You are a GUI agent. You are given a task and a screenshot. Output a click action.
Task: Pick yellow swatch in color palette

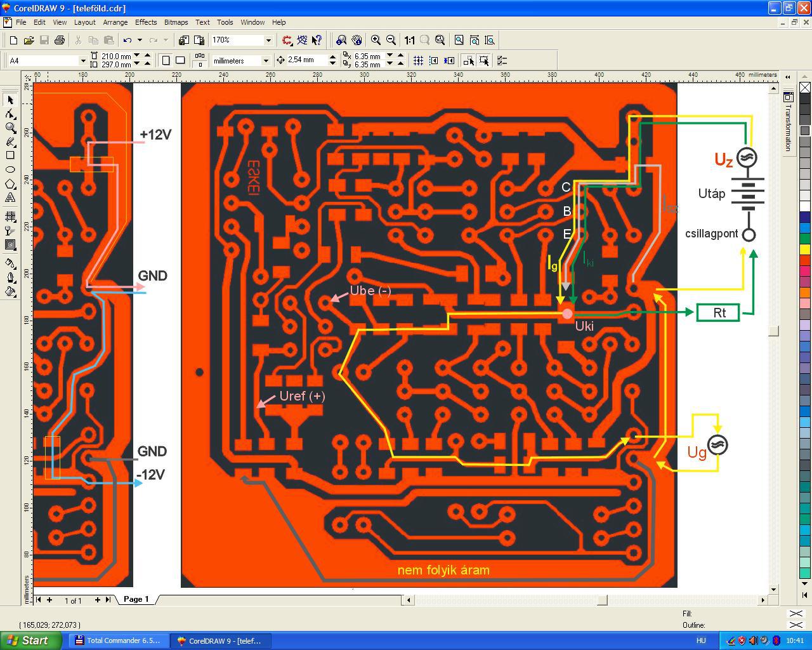click(x=804, y=249)
